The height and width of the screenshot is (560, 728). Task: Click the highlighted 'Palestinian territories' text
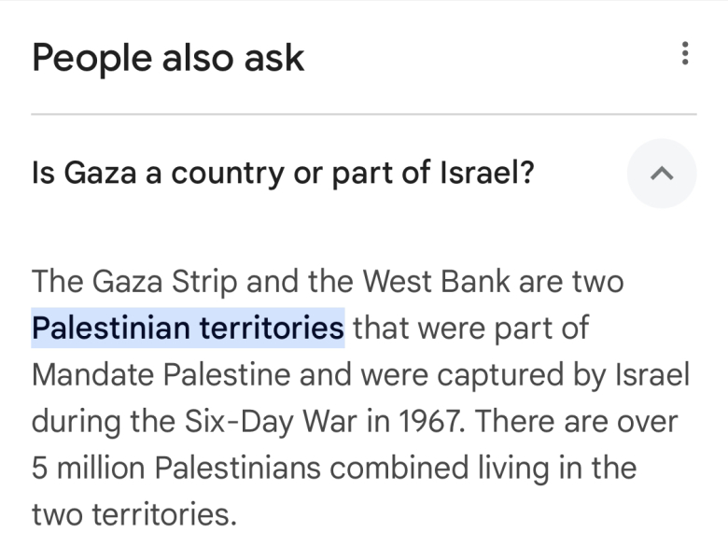click(188, 329)
